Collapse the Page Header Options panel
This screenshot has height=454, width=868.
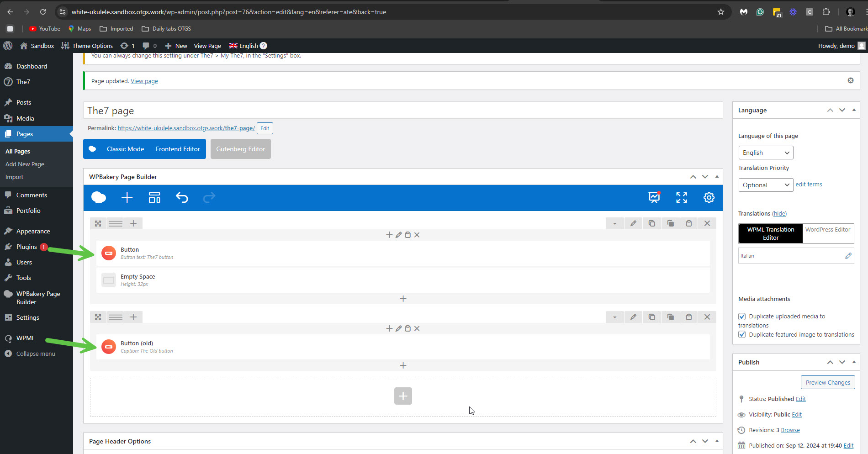pyautogui.click(x=717, y=441)
